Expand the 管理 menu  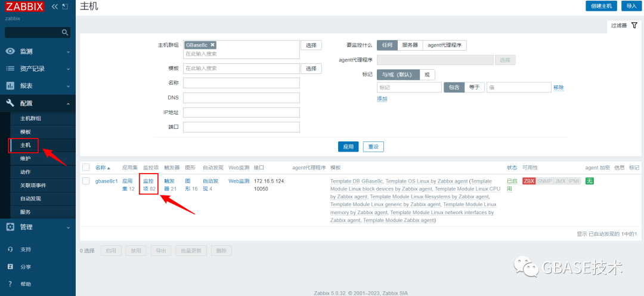click(38, 227)
